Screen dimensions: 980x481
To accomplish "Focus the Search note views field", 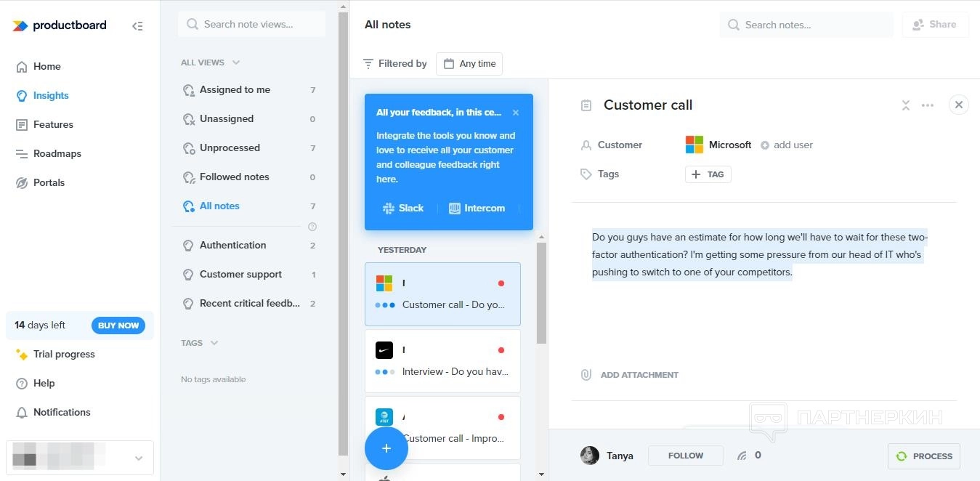I will click(251, 24).
